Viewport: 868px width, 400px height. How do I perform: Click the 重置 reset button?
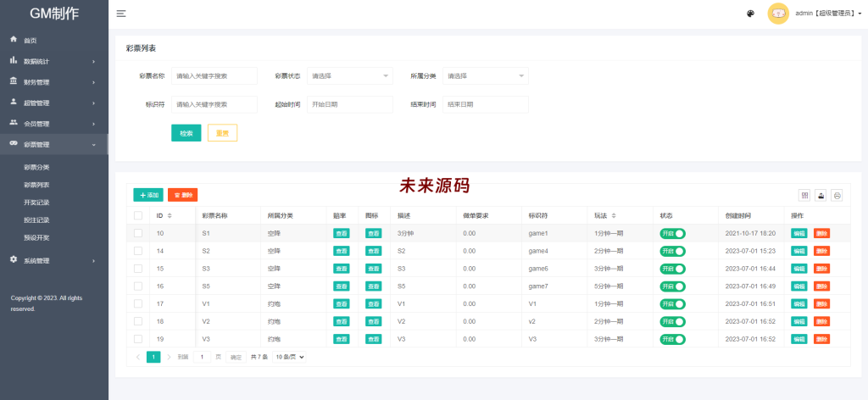coord(223,133)
